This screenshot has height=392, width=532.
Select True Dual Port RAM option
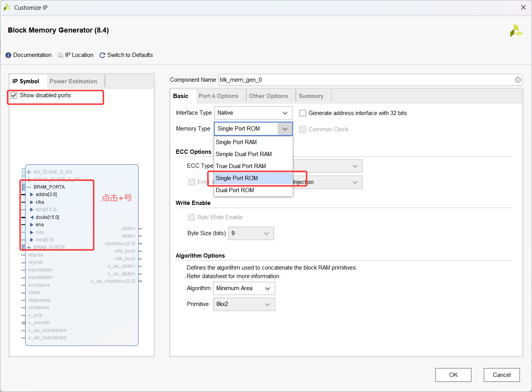[253, 166]
